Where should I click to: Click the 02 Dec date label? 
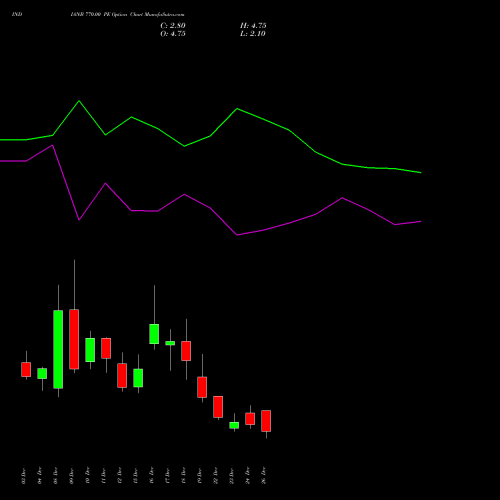[x=24, y=476]
